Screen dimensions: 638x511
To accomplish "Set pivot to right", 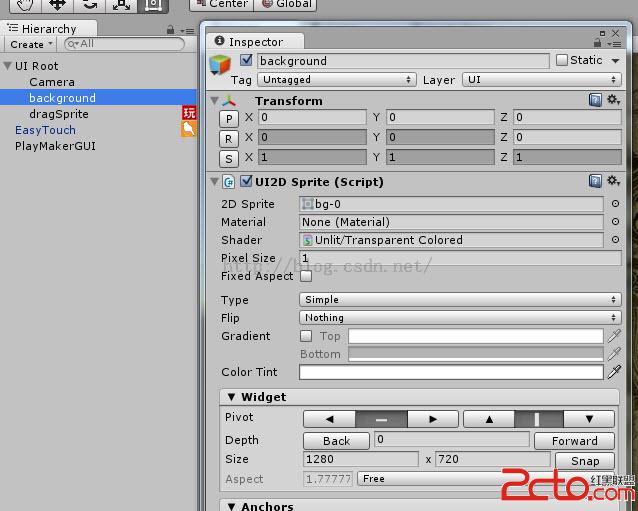I will (x=433, y=419).
